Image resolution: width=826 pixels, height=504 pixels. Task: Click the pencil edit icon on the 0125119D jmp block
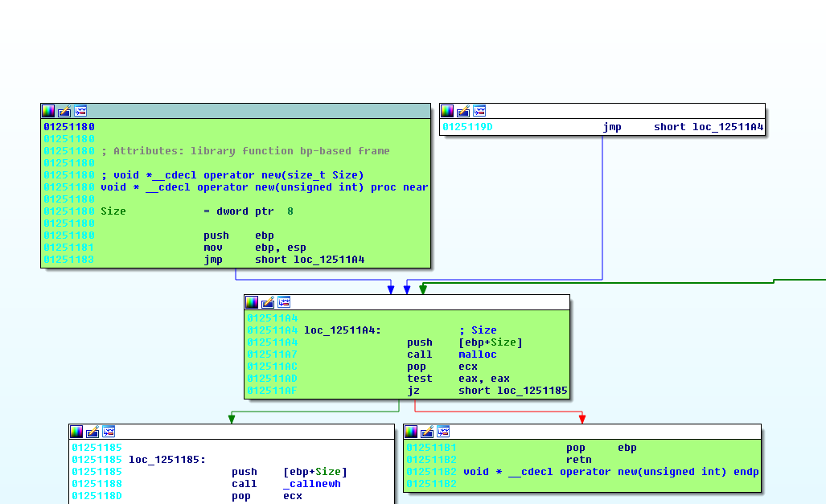coord(463,111)
